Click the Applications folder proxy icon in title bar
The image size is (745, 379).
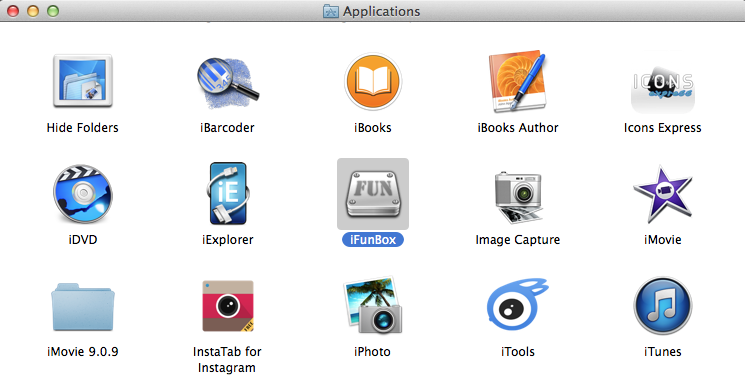pos(331,11)
